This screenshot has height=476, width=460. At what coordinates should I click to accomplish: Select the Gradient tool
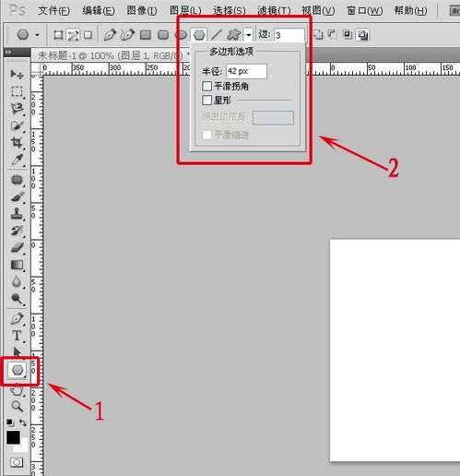coord(17,265)
